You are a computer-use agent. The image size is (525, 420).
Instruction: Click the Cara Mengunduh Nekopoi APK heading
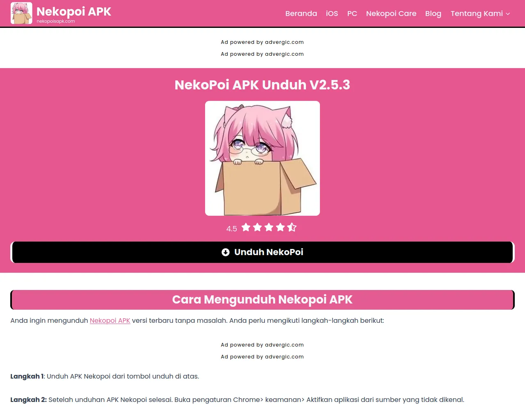tap(262, 300)
